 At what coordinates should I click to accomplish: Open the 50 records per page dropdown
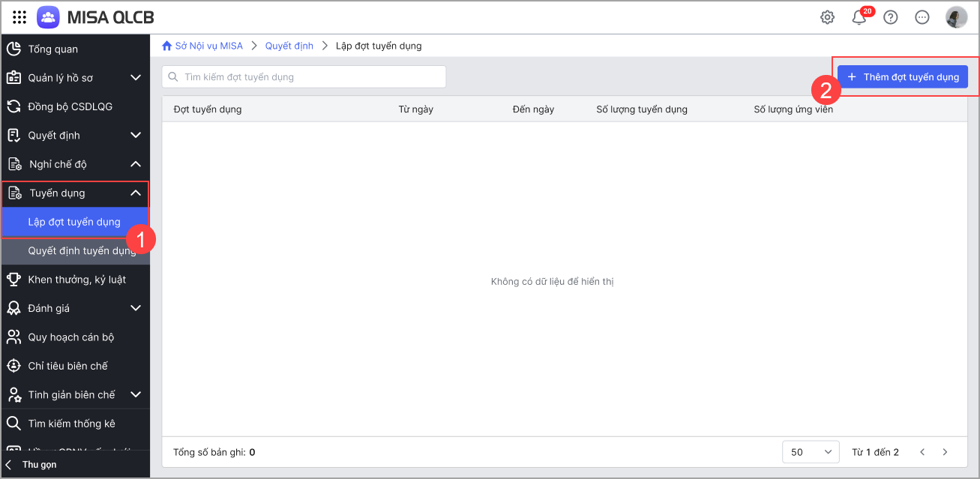click(x=811, y=452)
